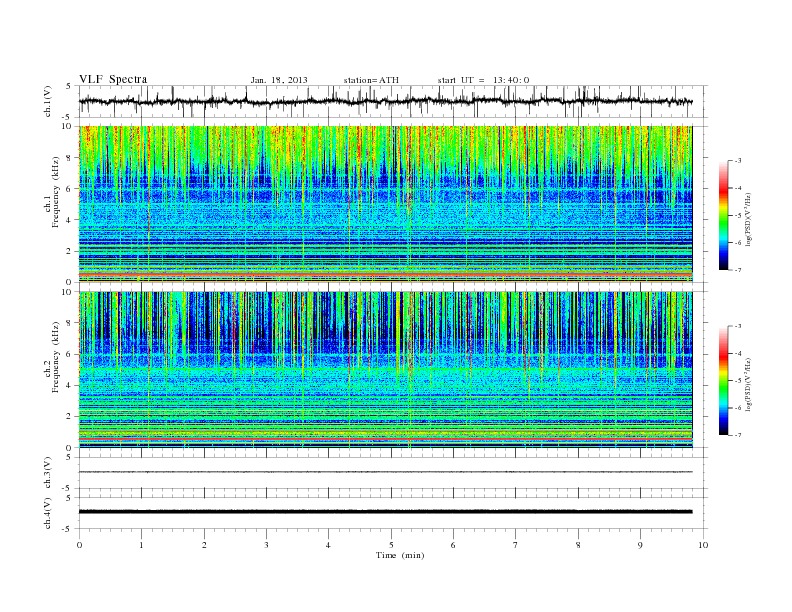Click the ch.1 voltage waveform trace
Screen dimensions: 792x612
(385, 101)
